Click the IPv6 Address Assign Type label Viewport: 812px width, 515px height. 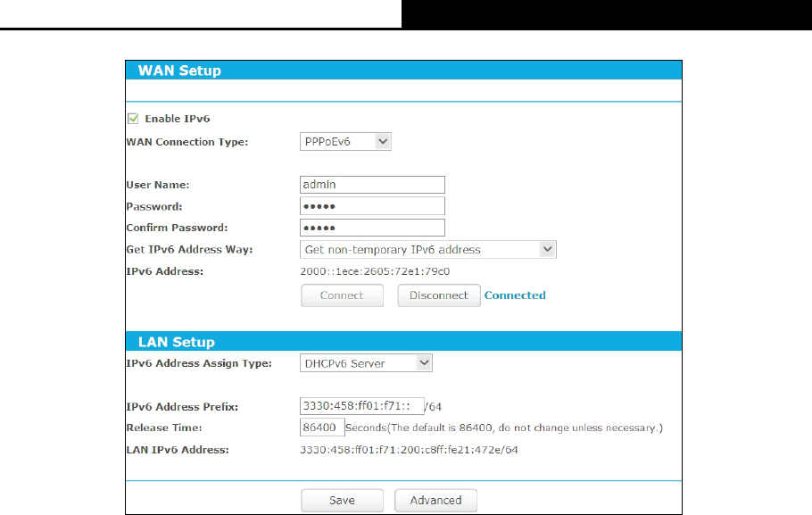tap(199, 363)
